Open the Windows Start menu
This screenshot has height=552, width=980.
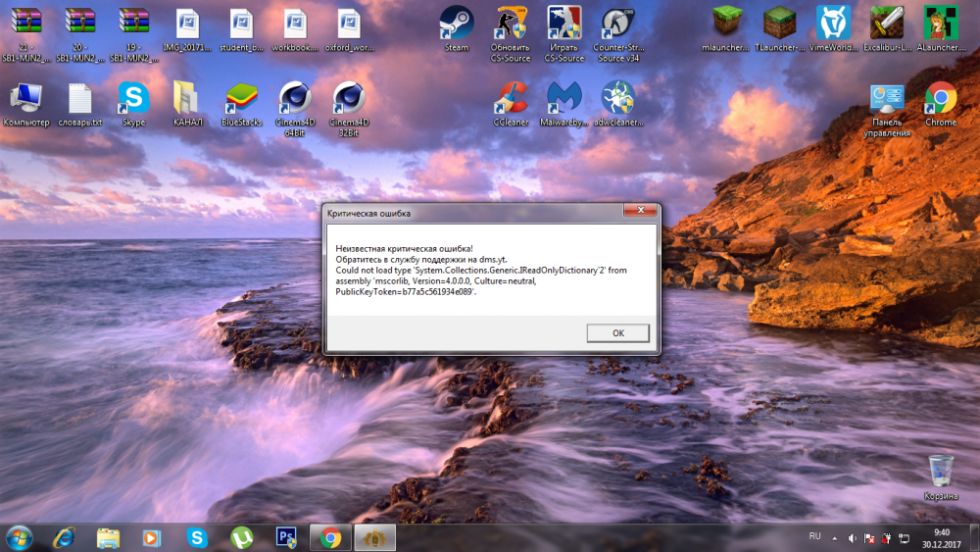click(x=19, y=537)
